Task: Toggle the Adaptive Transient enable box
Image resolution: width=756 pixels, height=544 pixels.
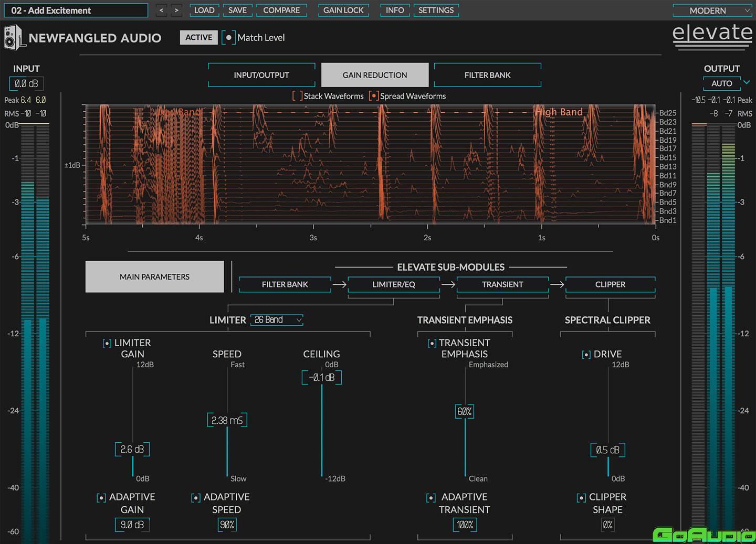Action: click(431, 497)
